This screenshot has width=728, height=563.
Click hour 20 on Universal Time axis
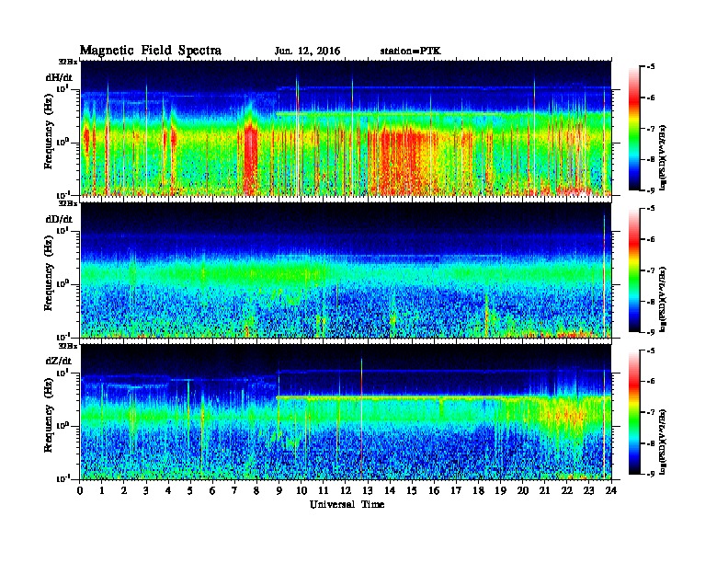pos(523,490)
